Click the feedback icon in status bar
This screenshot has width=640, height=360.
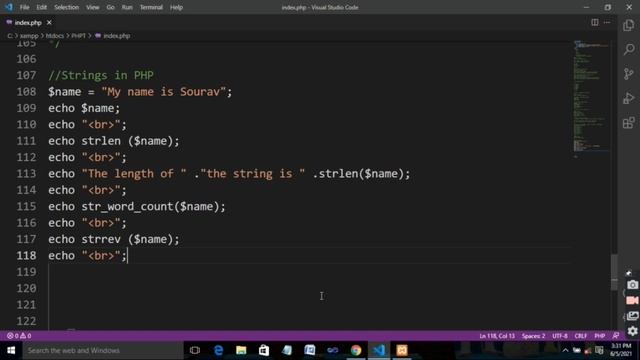[x=616, y=336]
